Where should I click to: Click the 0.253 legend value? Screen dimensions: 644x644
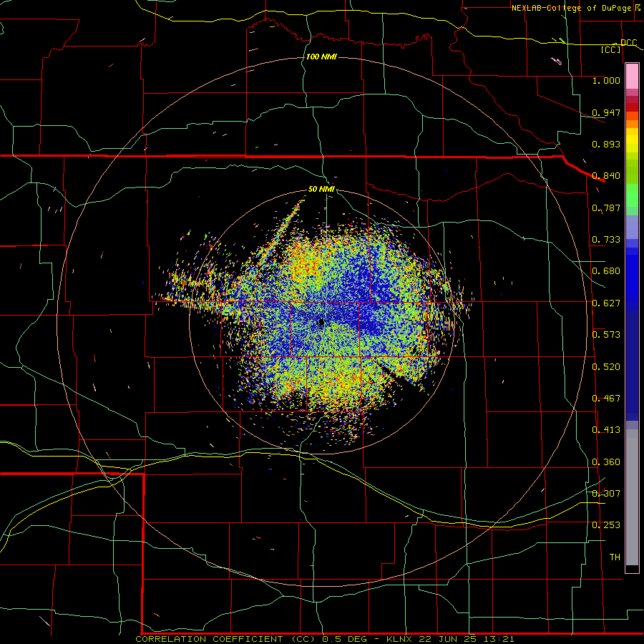click(x=606, y=525)
